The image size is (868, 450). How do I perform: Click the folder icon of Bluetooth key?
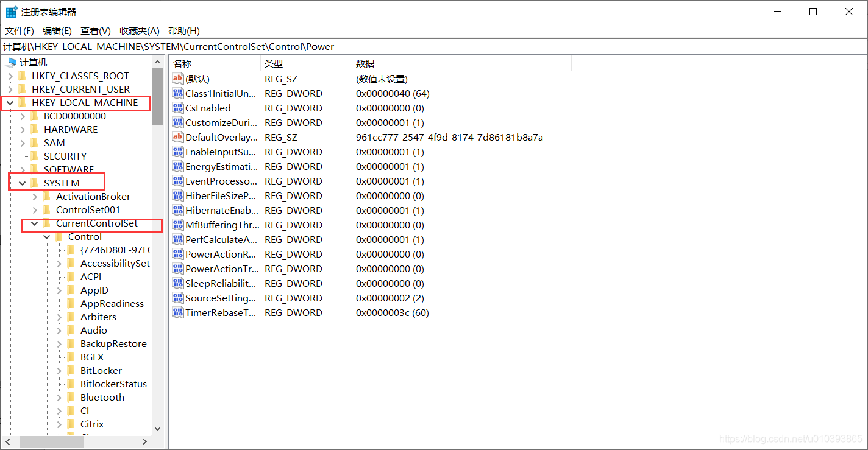coord(71,397)
